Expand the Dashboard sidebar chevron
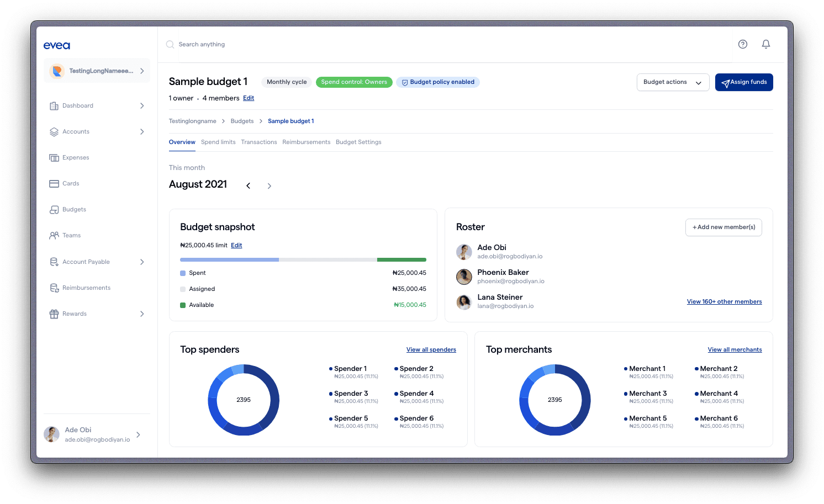824x504 pixels. (142, 106)
